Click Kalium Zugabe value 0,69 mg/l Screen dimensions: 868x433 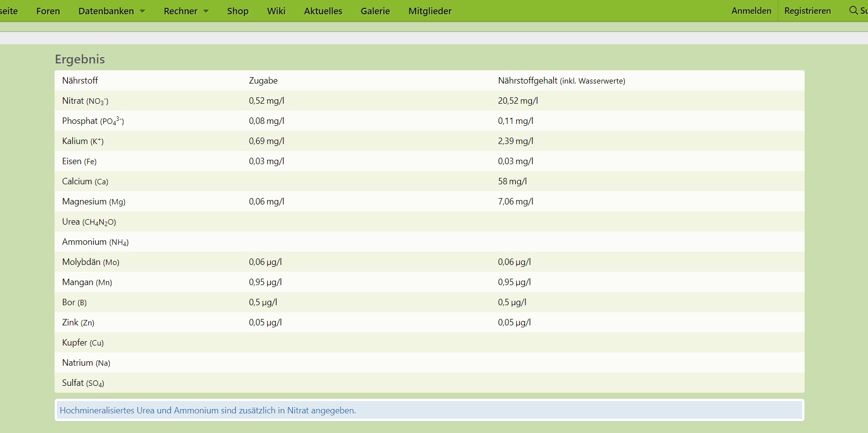(x=267, y=141)
